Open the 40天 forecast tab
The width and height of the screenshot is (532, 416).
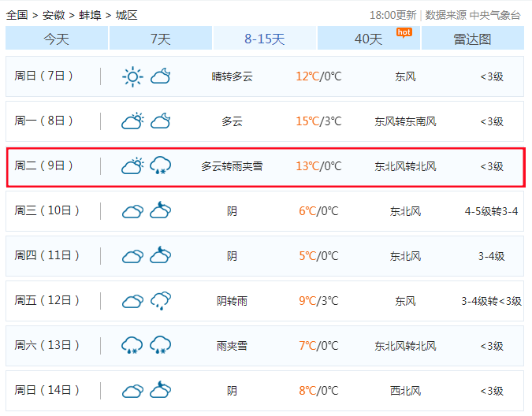tap(368, 39)
